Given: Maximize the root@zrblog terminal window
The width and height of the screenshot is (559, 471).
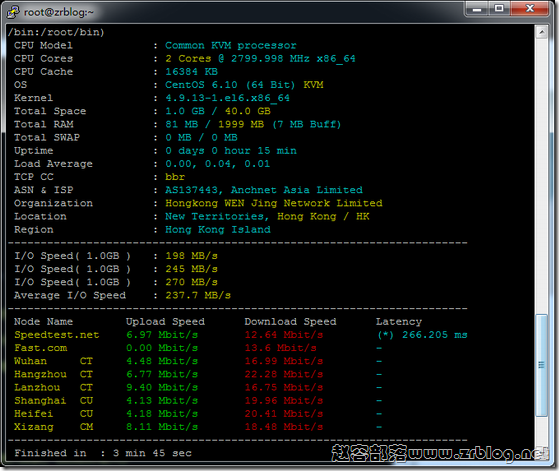Looking at the screenshot, I should pos(499,9).
